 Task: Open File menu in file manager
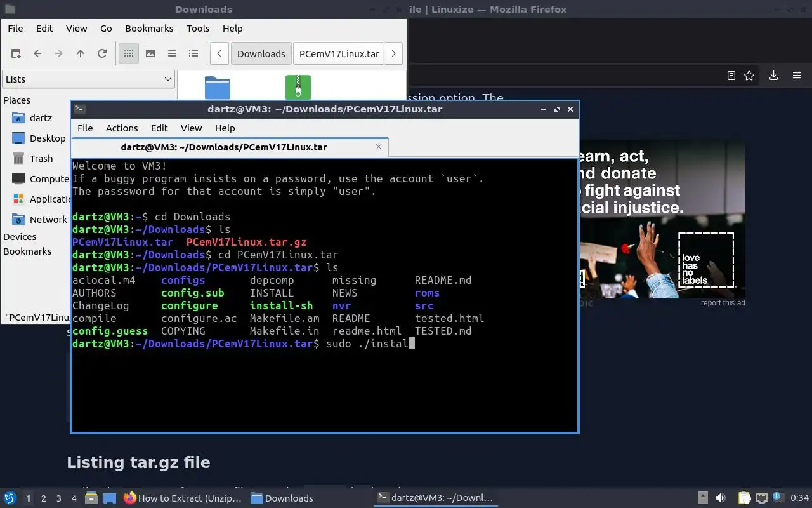15,28
